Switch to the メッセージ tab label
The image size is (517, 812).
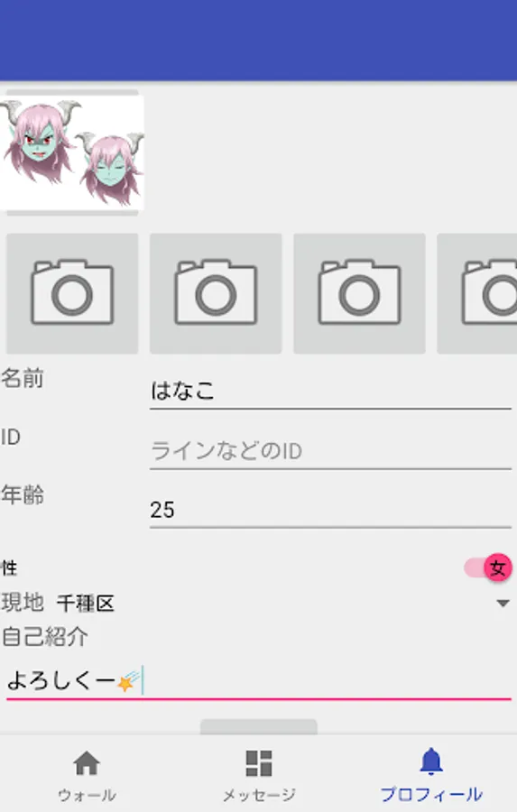tap(258, 795)
